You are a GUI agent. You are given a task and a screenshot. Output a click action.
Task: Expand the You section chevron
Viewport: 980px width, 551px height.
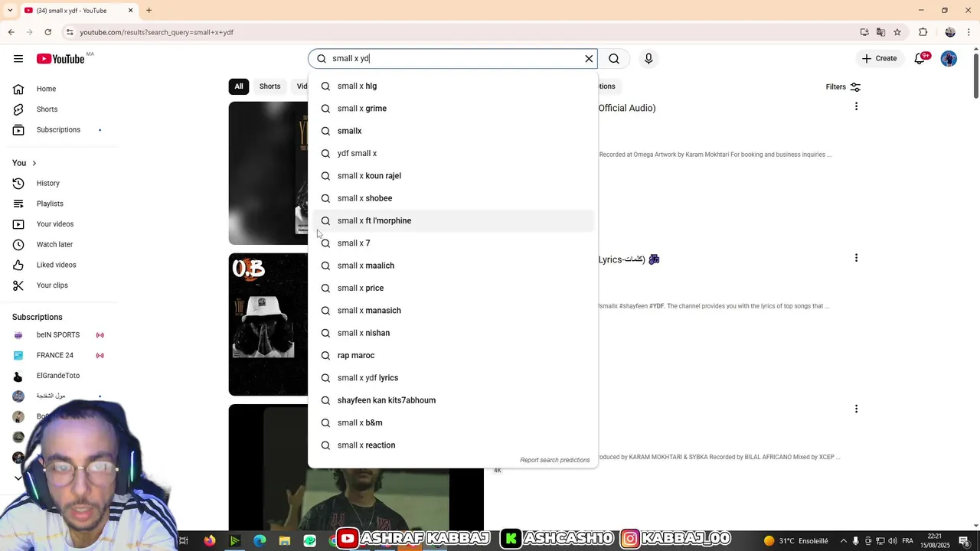click(x=34, y=163)
